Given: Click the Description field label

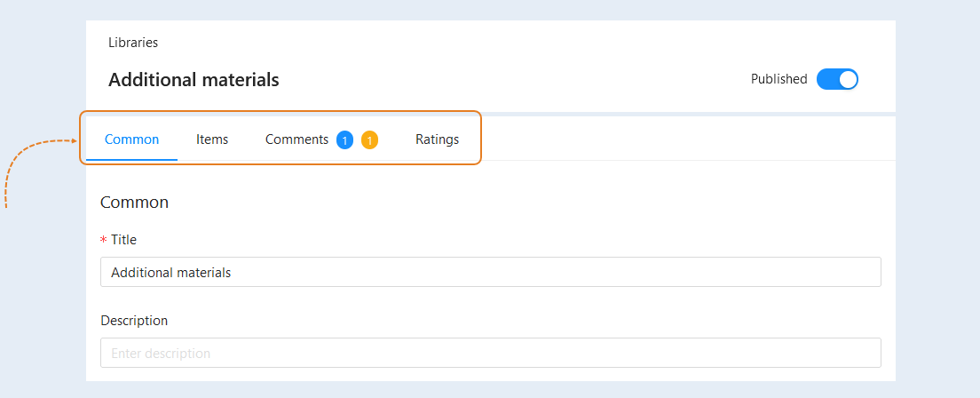Looking at the screenshot, I should tap(134, 321).
